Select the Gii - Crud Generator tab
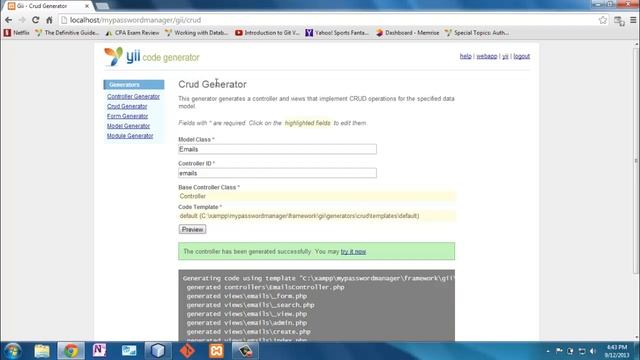Screen dimensions: 640x360 (49, 6)
